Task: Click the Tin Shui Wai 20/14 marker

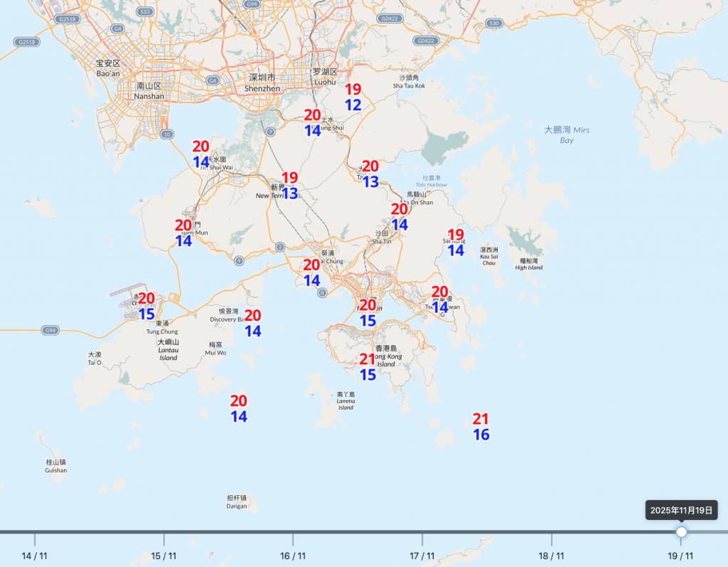Action: point(200,153)
